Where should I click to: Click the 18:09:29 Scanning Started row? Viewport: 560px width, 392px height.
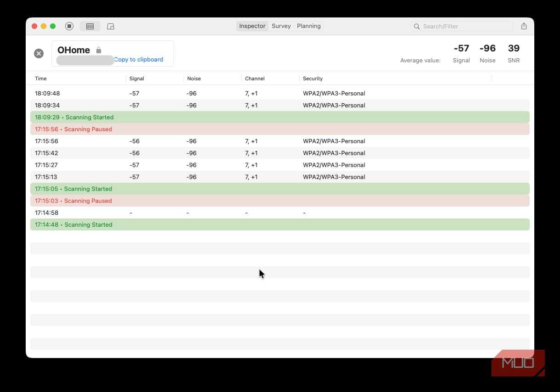(280, 117)
